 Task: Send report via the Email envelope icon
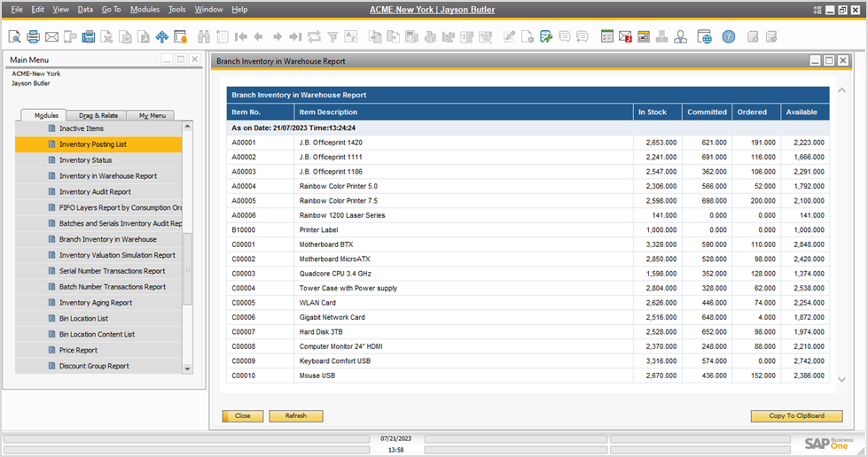(x=51, y=36)
